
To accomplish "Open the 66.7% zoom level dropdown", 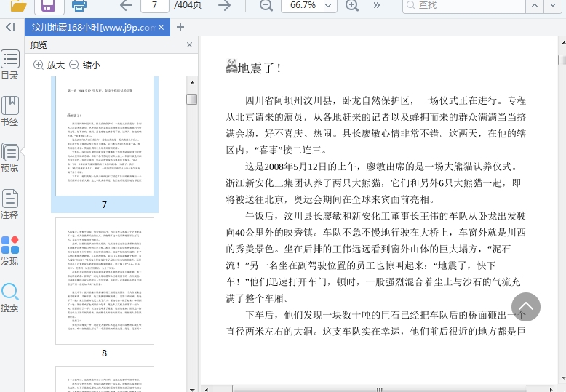I will [x=308, y=5].
